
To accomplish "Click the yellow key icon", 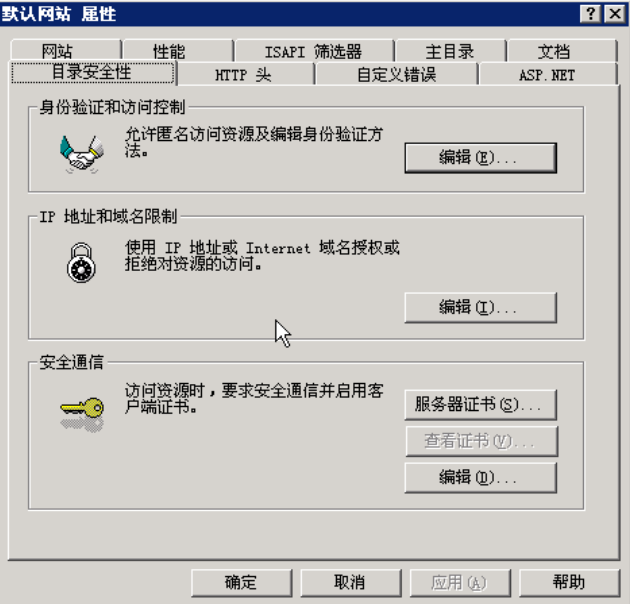I will [82, 414].
